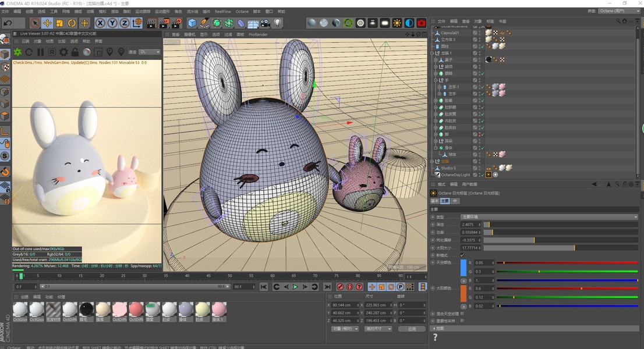Screen dimensions: 644x349
Task: Adjust the 太阳大小 sun size slider
Action: tap(561, 248)
